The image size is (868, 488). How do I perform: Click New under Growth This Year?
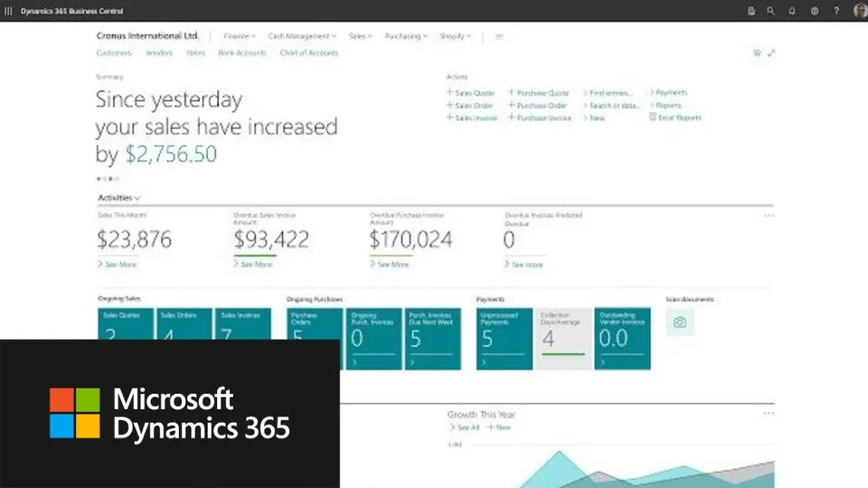(x=499, y=427)
